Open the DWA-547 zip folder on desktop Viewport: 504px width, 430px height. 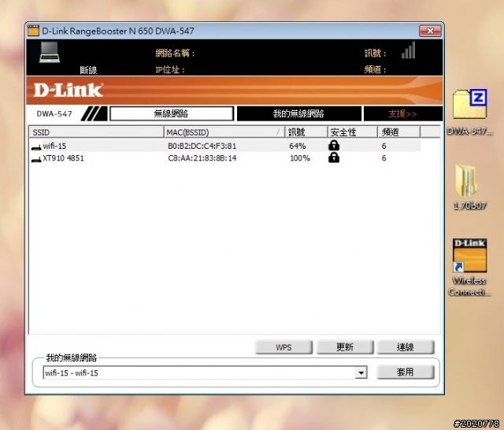[x=470, y=113]
